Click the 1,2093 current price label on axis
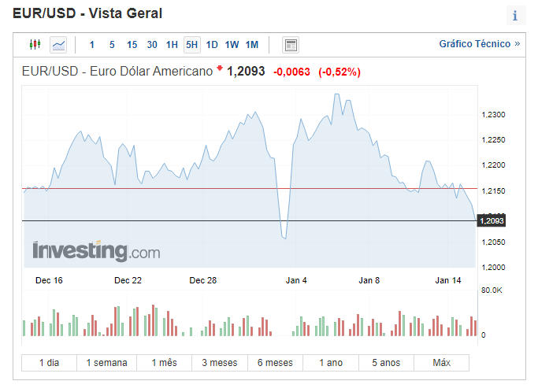 [x=492, y=221]
